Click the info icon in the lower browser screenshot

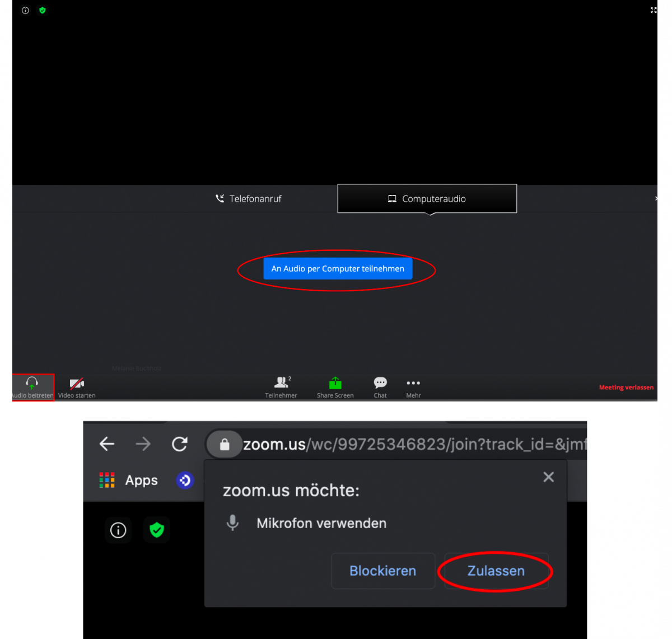[118, 530]
